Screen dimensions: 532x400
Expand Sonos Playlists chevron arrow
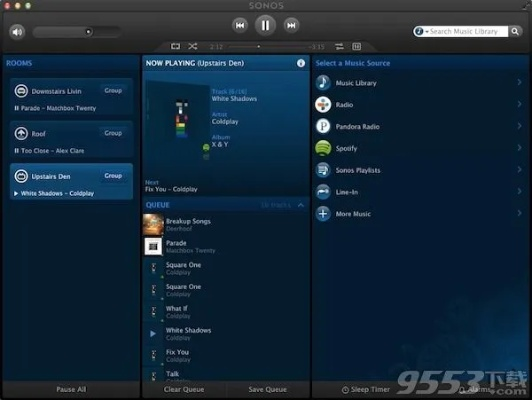click(519, 169)
